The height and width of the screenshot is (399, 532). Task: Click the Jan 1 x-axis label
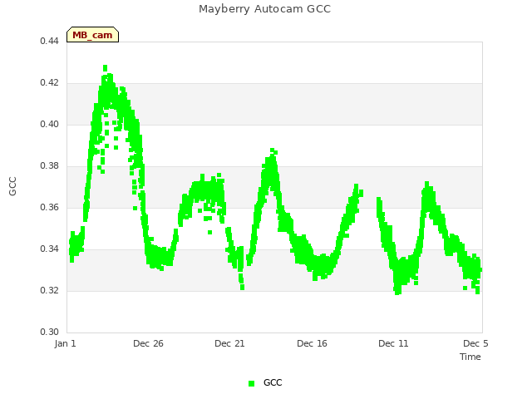65,343
